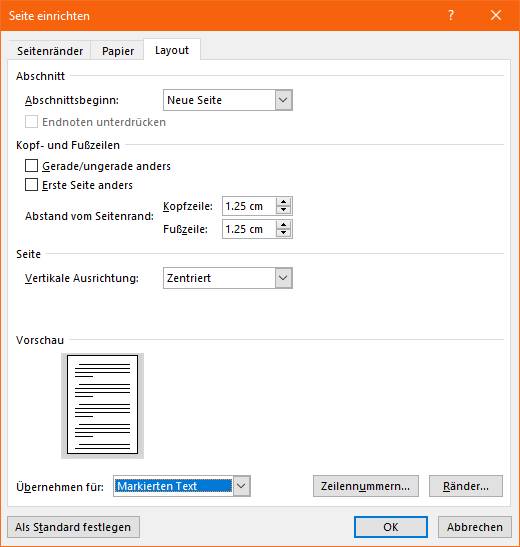Viewport: 520px width, 547px height.
Task: Confirm settings with OK button
Action: pyautogui.click(x=391, y=527)
